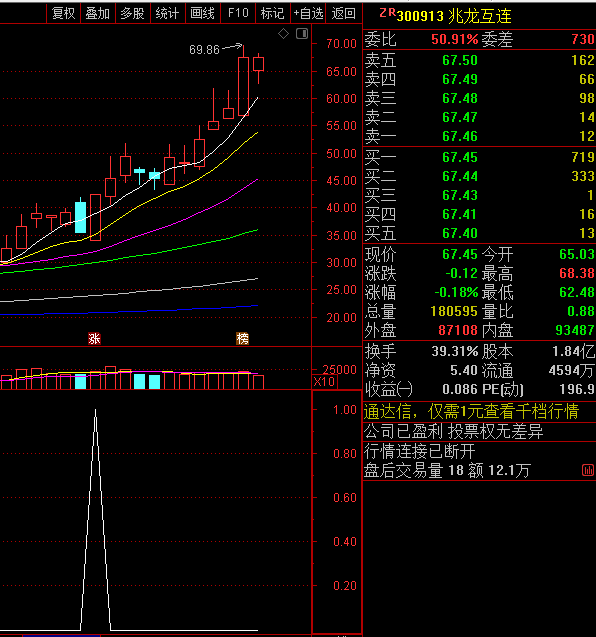
Task: Click the tall cyan candlestick near 40.00
Action: 80,217
